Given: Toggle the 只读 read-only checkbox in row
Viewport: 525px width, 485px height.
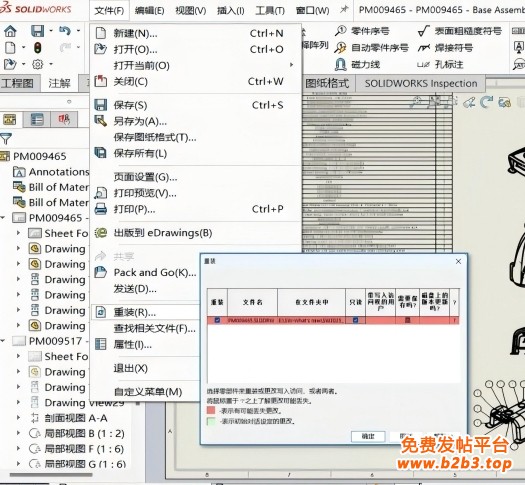Looking at the screenshot, I should (355, 320).
